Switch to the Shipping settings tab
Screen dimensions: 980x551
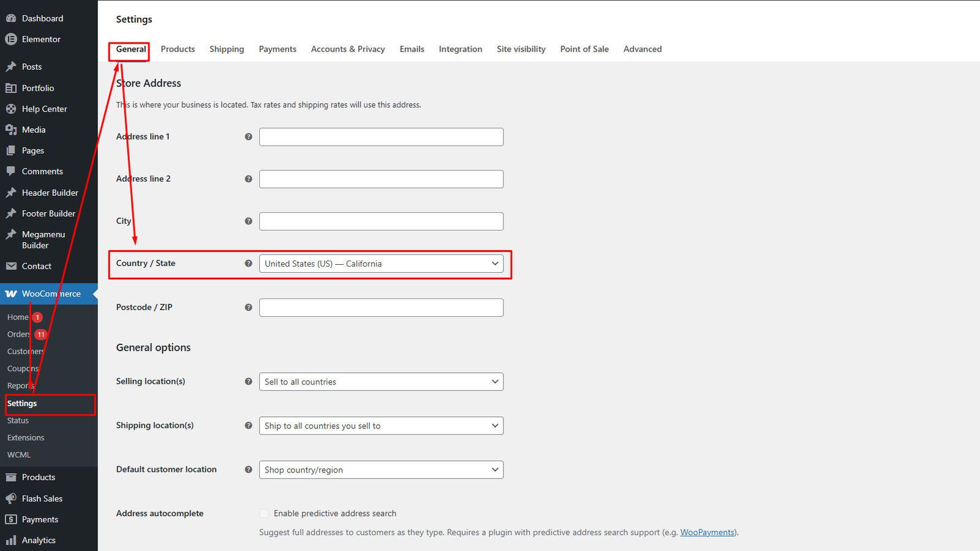pyautogui.click(x=227, y=49)
